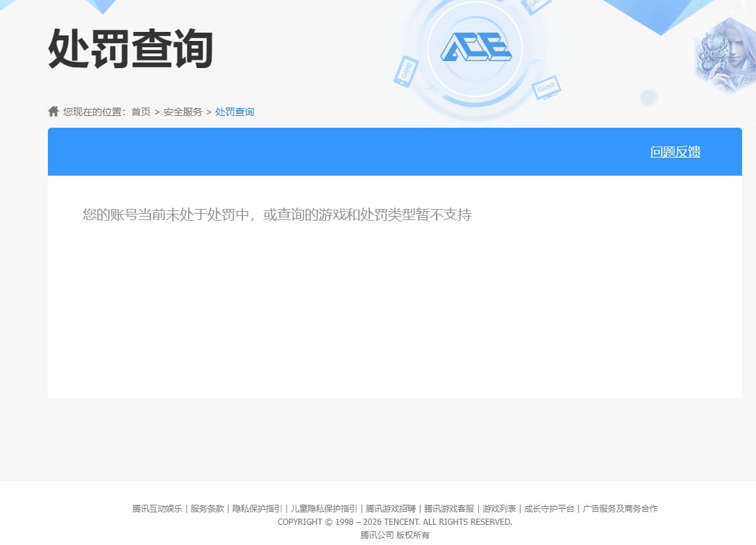Open the 服务条款 terms link in the footer

(209, 508)
